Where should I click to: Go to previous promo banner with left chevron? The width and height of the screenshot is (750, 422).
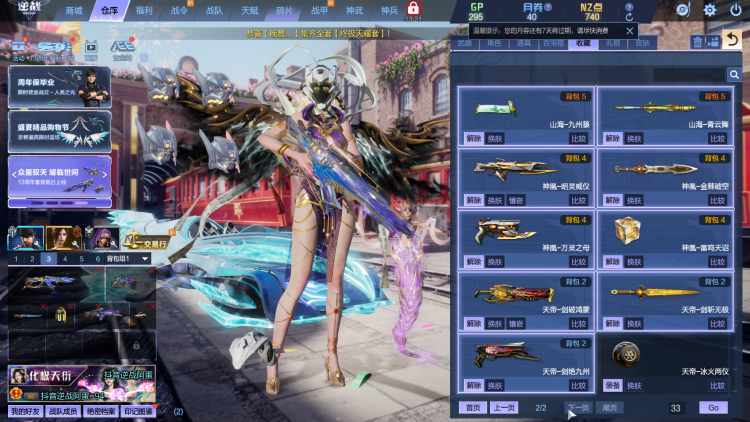tap(14, 175)
